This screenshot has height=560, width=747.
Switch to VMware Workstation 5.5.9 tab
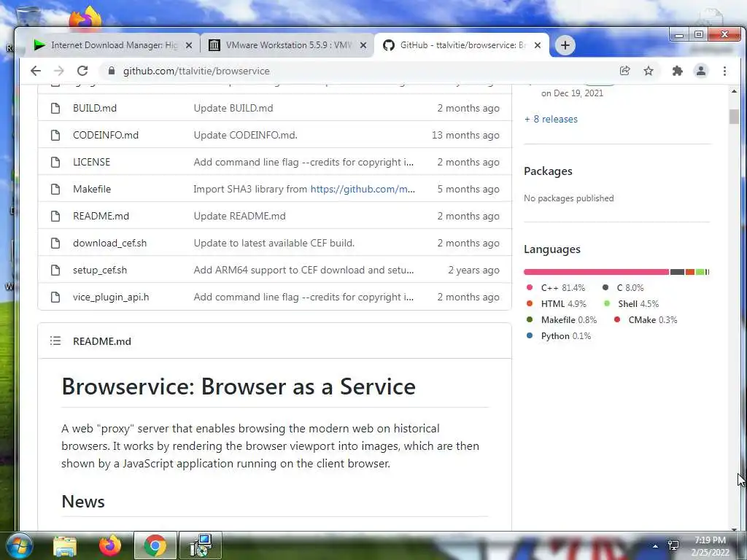[287, 45]
